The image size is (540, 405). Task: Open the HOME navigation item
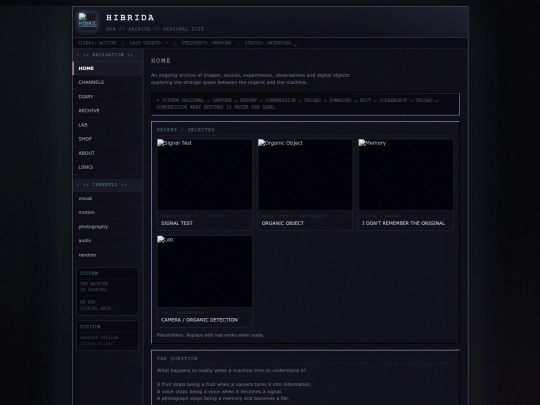108,68
